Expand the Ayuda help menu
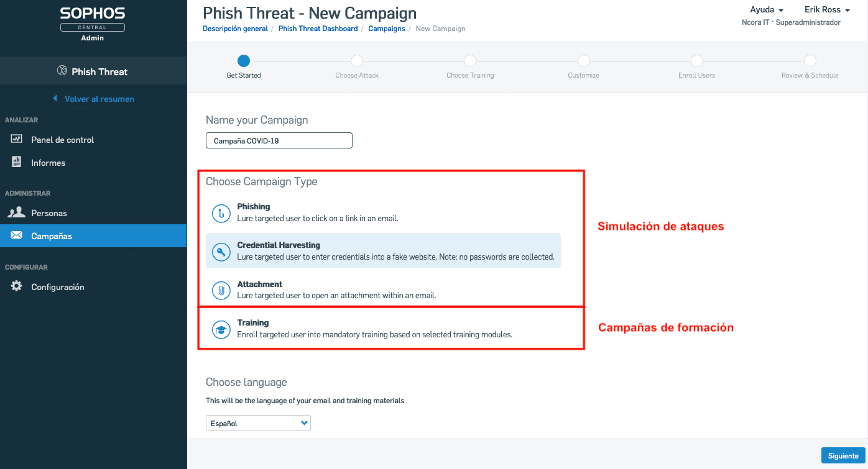868x469 pixels. click(766, 10)
